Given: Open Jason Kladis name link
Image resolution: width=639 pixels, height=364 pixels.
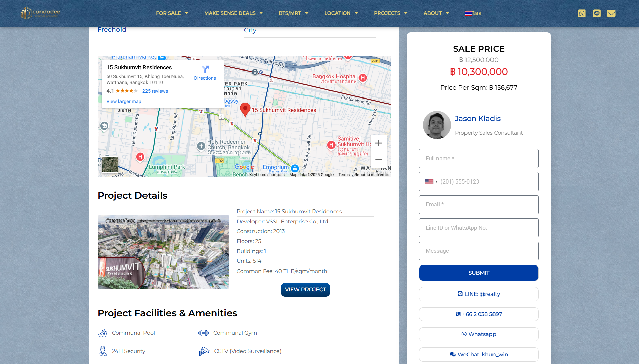Looking at the screenshot, I should (x=478, y=119).
